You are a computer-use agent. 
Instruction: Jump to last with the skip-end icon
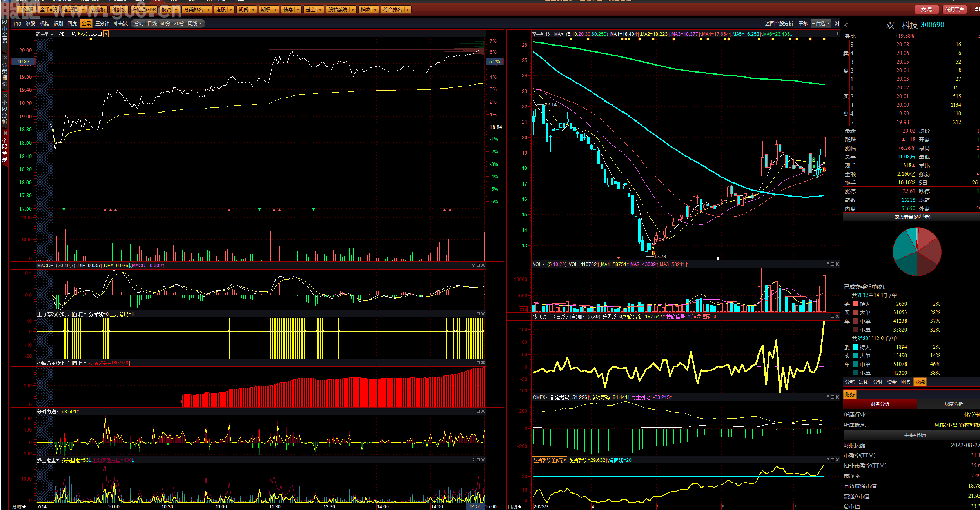pyautogui.click(x=837, y=24)
